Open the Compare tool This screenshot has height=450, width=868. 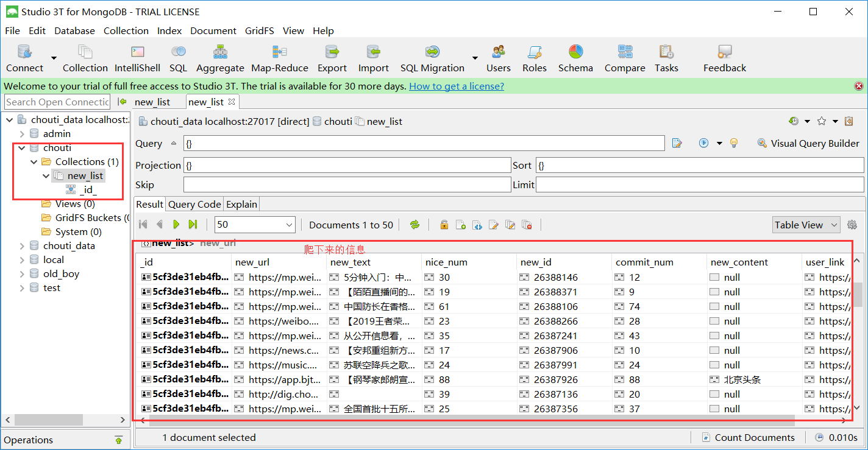(625, 58)
